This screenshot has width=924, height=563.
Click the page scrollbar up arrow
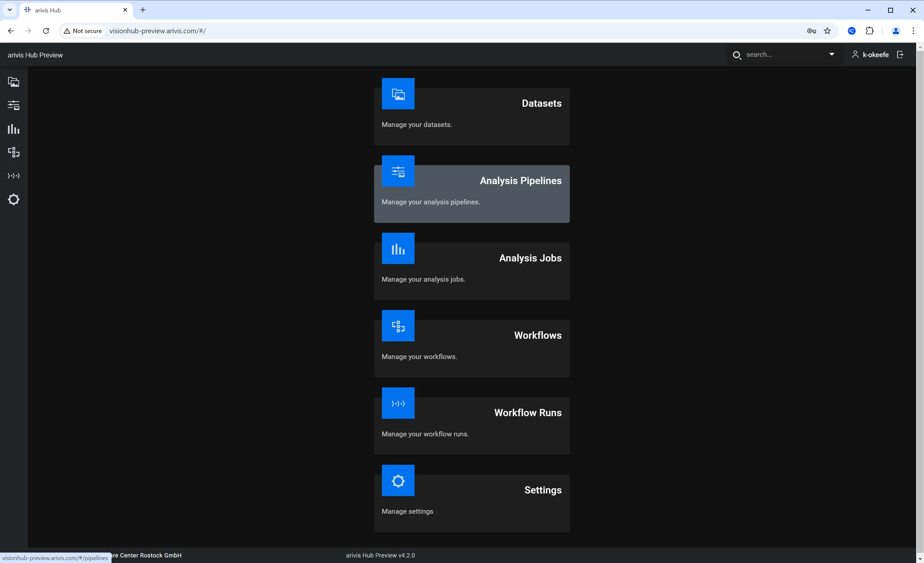pyautogui.click(x=920, y=47)
